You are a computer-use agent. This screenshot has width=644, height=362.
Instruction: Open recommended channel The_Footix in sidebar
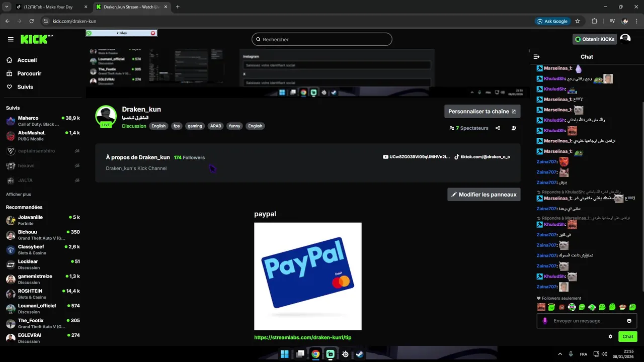tap(43, 323)
